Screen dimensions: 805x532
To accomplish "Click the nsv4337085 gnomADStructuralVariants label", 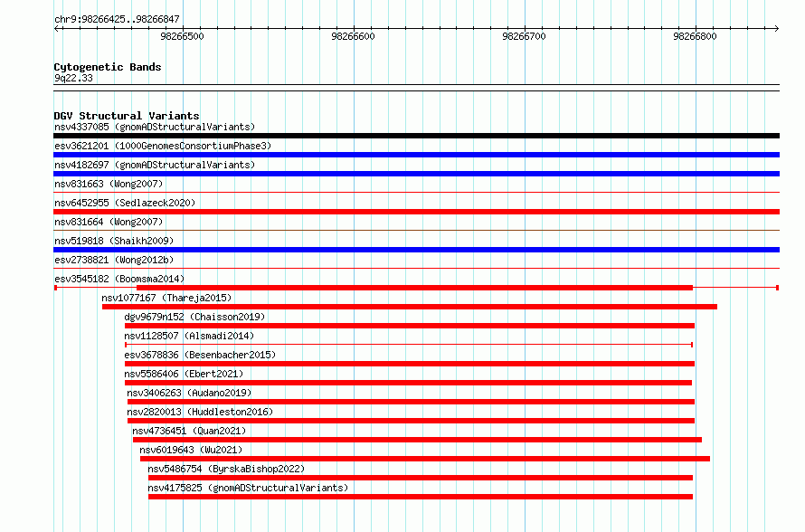I will (155, 127).
